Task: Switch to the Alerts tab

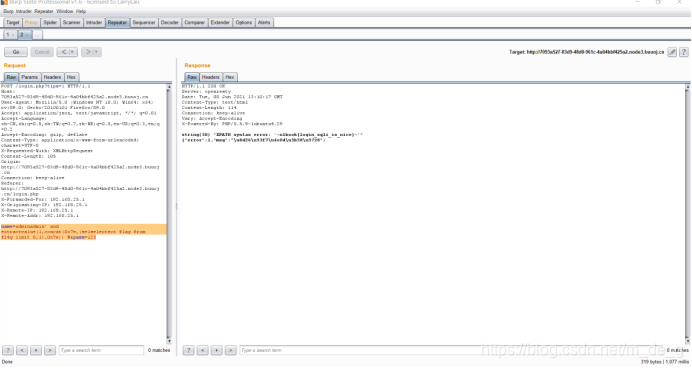Action: tap(264, 23)
